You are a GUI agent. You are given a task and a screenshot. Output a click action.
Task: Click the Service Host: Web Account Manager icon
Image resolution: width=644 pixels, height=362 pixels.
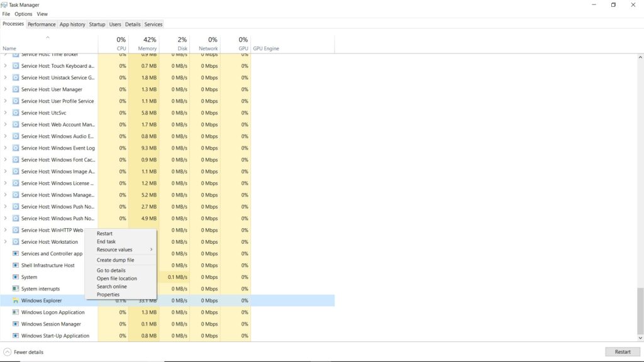point(16,124)
